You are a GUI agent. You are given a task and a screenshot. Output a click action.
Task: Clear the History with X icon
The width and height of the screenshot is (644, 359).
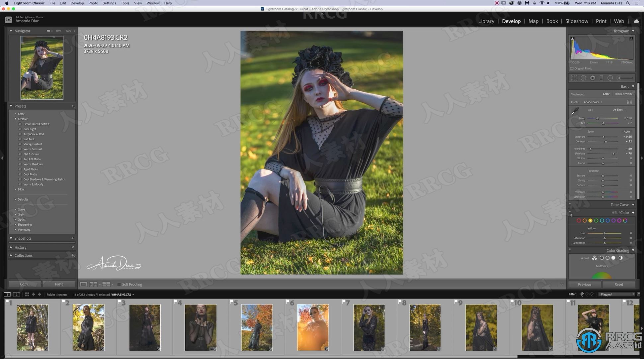click(x=73, y=247)
